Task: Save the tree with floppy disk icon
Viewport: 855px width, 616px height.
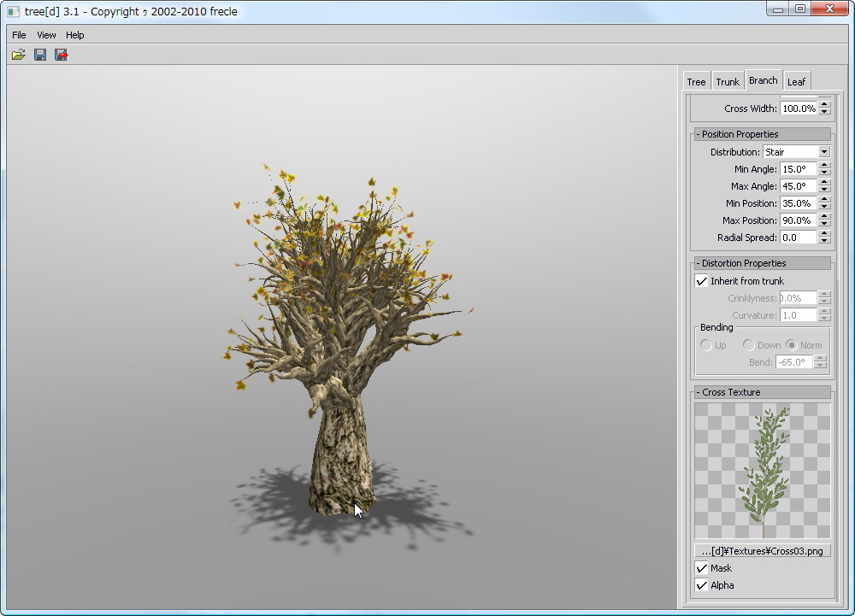Action: tap(39, 55)
